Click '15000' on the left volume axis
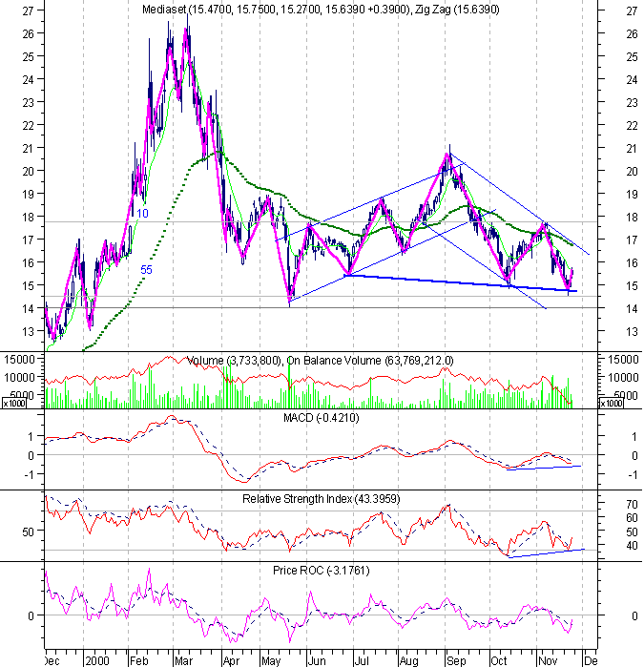Viewport: 644px width, 667px height. pyautogui.click(x=19, y=360)
